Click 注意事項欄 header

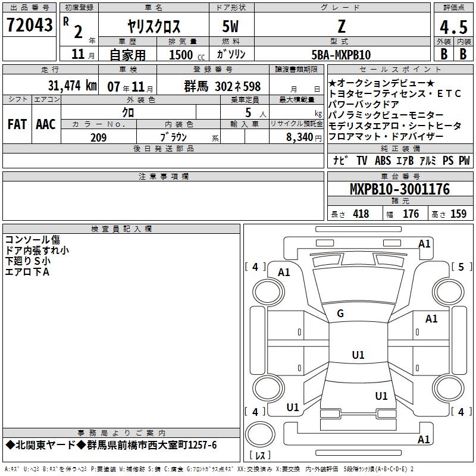(163, 176)
